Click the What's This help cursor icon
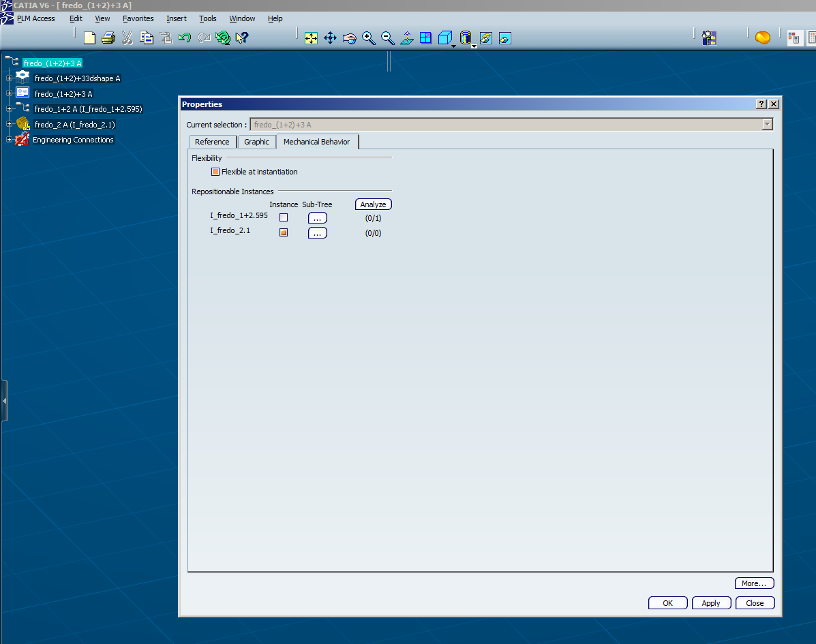 [242, 38]
